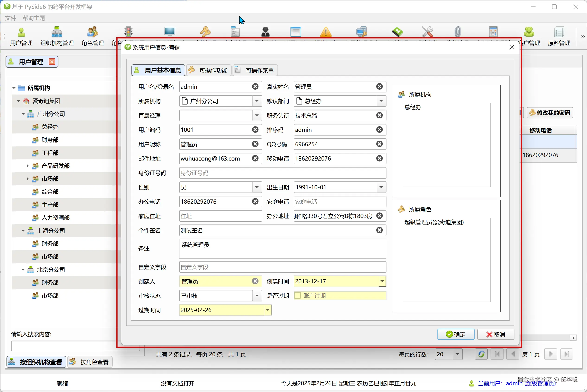Toggle the 账户过期 checkbox
Viewport: 587px width, 392px height.
297,295
